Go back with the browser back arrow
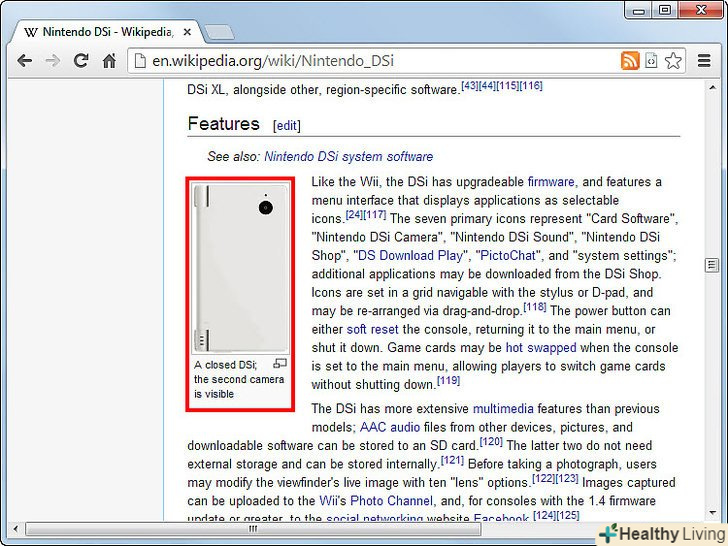Screen dimensions: 728x546 [x=24, y=61]
